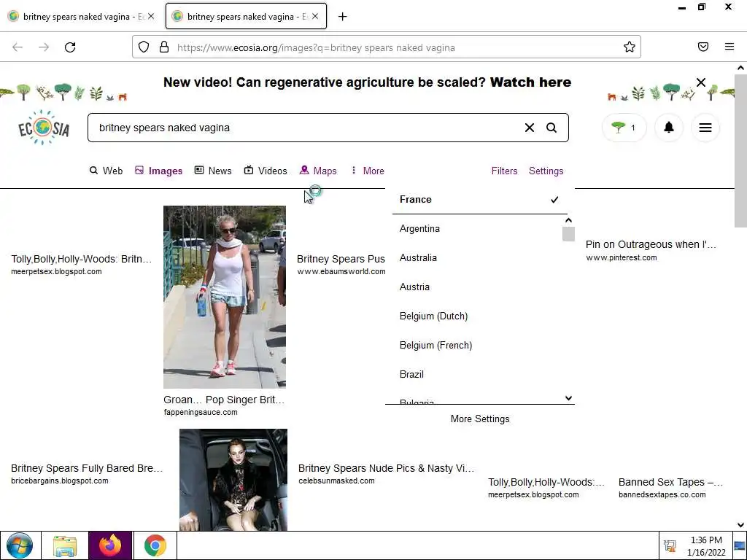Save page to Pocket icon

(703, 47)
